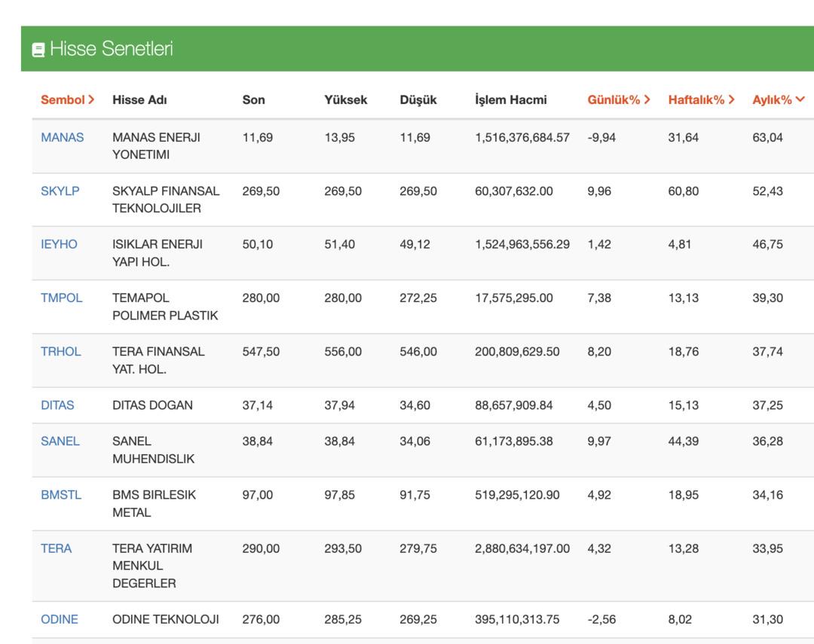The image size is (814, 644).
Task: Sort by Günlük% column header
Action: (x=618, y=99)
